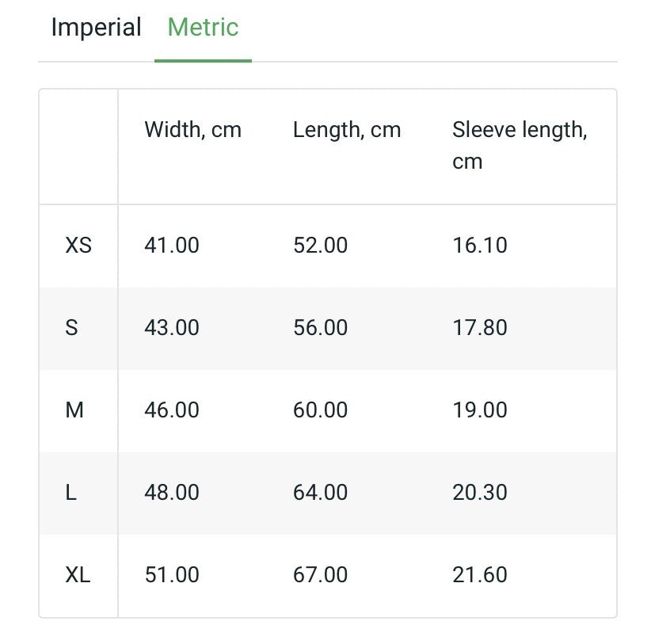
Task: Click the M sleeve length 19.00
Action: (479, 410)
